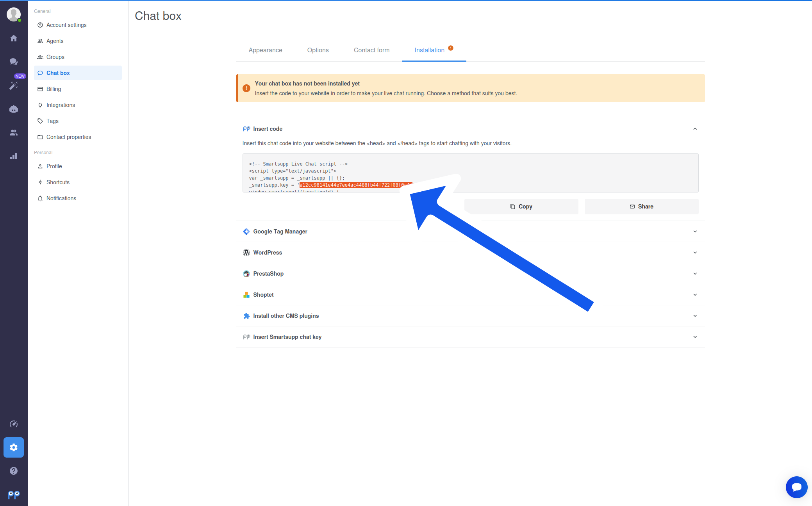Open Groups settings
Image resolution: width=812 pixels, height=506 pixels.
[78, 57]
